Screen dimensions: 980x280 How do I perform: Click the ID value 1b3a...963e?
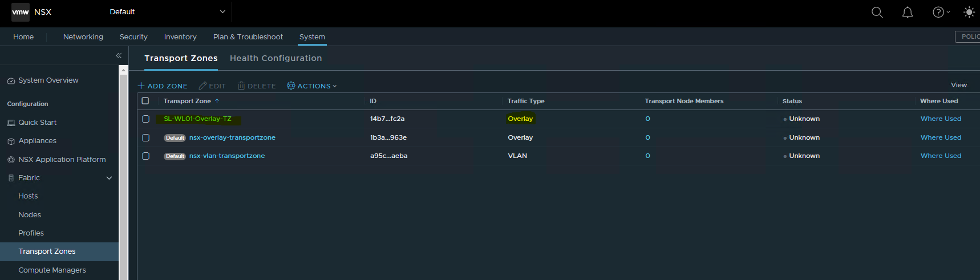coord(388,138)
